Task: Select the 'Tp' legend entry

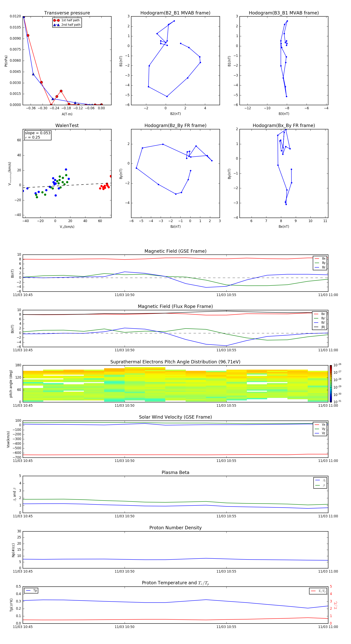Action: click(31, 591)
